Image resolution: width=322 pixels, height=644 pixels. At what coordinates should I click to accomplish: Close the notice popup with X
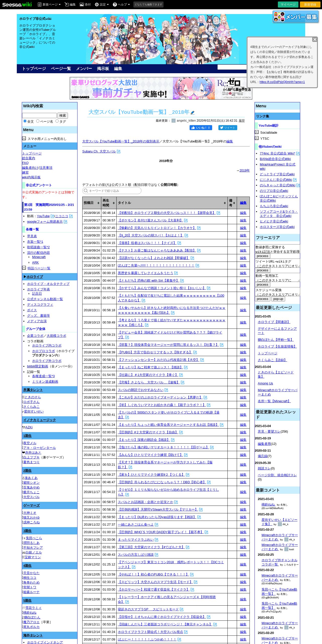pos(315,40)
